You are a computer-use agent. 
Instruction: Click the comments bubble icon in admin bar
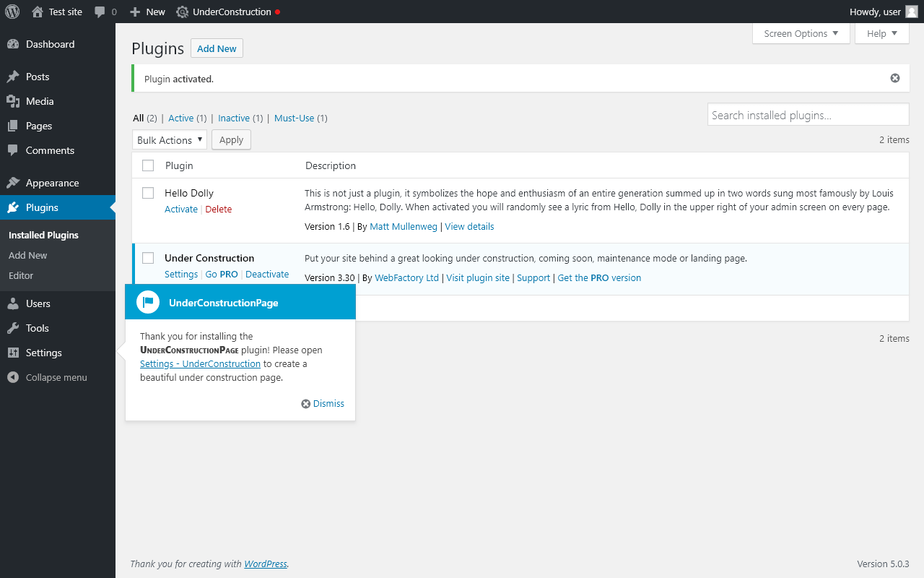100,12
